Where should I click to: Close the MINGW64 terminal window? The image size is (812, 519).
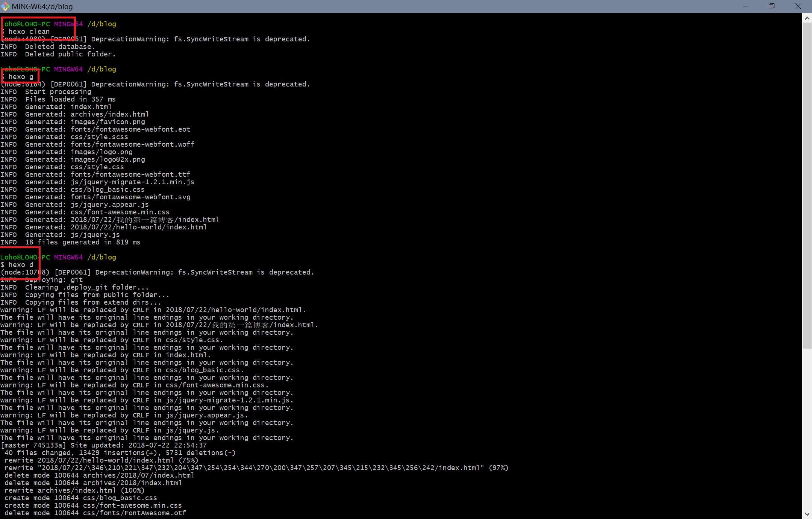click(798, 6)
